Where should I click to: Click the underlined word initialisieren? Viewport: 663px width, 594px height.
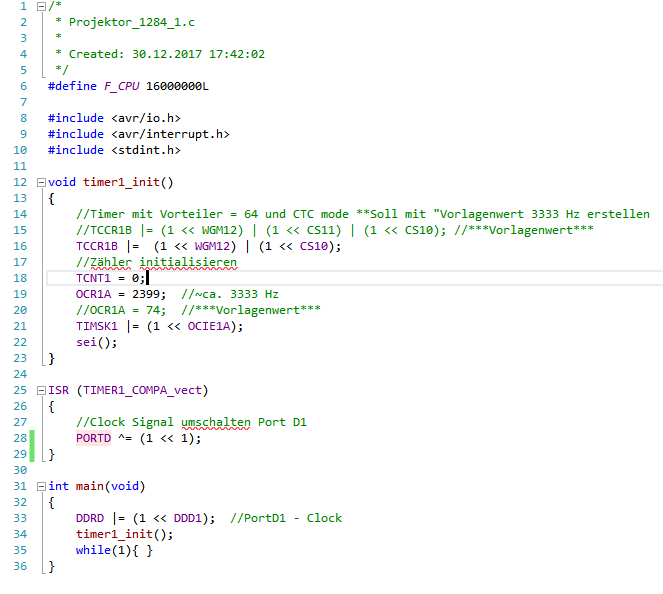188,263
